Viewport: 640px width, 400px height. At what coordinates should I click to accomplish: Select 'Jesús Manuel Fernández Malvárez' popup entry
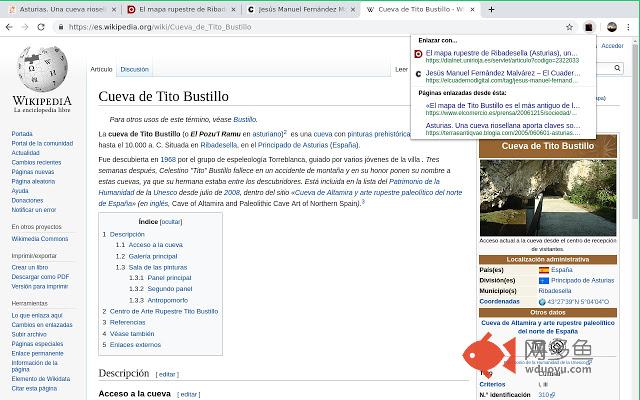501,73
